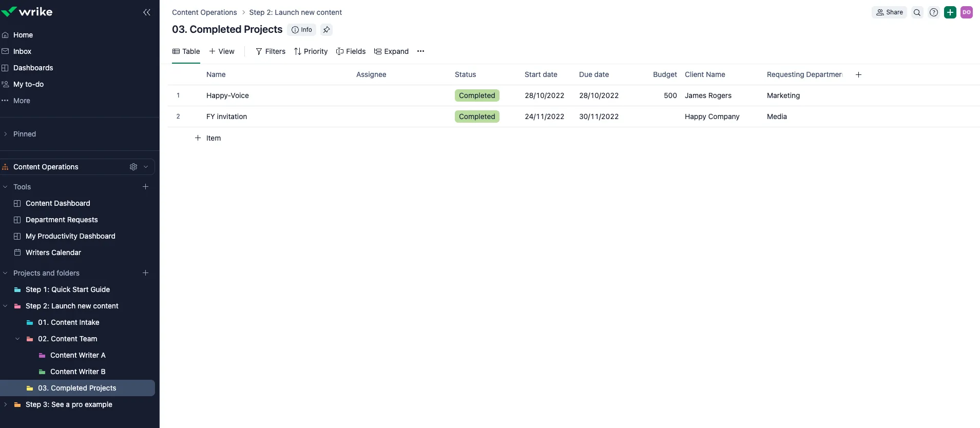
Task: Click Step 2: Launch new content breadcrumb
Action: (295, 12)
